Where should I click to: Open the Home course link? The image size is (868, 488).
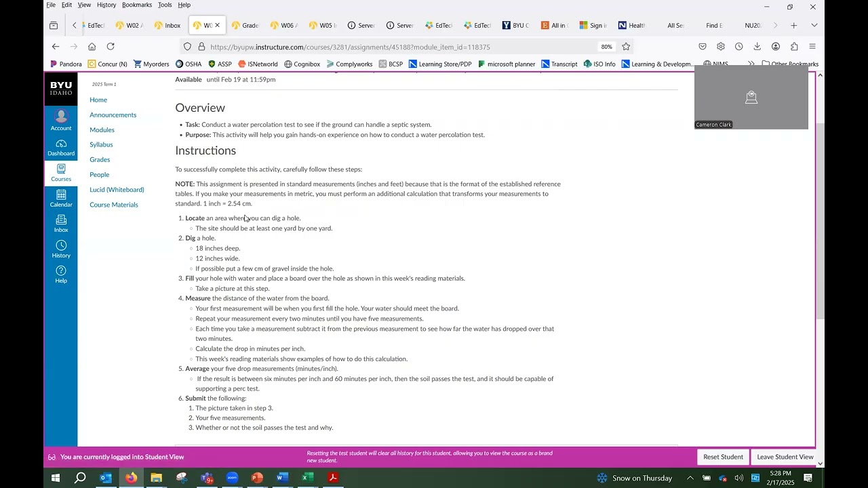tap(98, 100)
